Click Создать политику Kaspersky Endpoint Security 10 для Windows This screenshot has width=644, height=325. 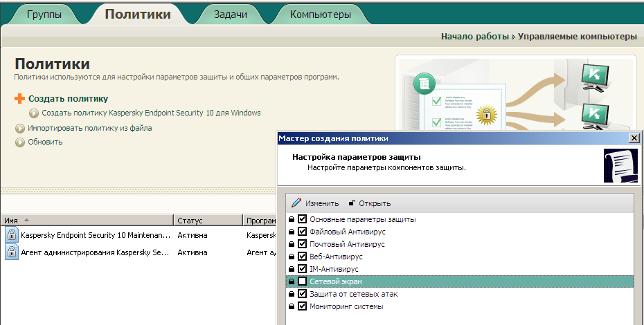point(151,113)
